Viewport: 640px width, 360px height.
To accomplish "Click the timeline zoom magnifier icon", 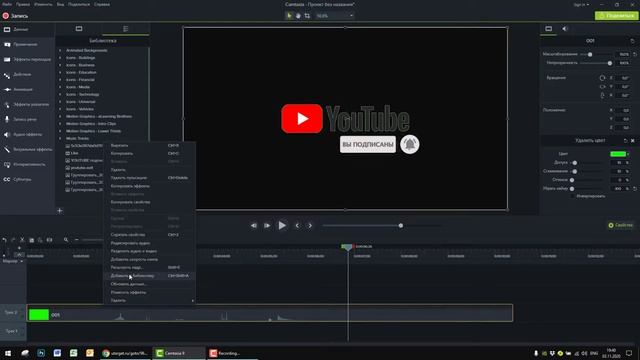I will (66, 240).
